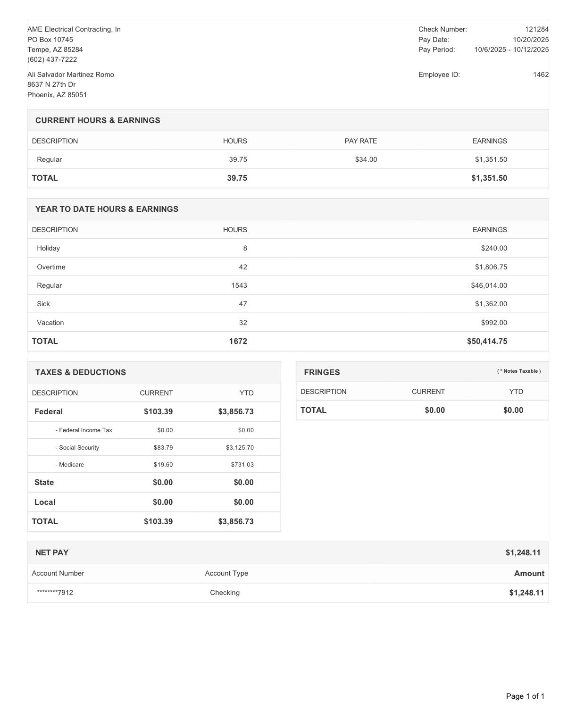Click the employee name Ali Salvador Martinez Romo
Screen dimensions: 576x728
(x=71, y=75)
